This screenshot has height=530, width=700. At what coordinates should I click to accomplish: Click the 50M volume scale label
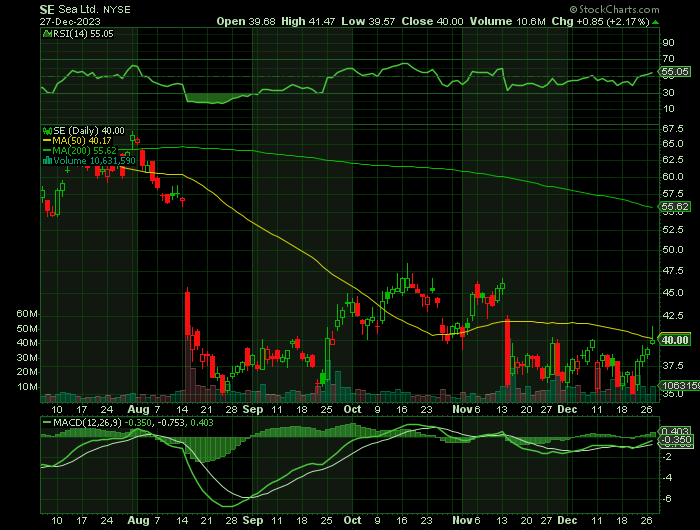click(x=27, y=329)
